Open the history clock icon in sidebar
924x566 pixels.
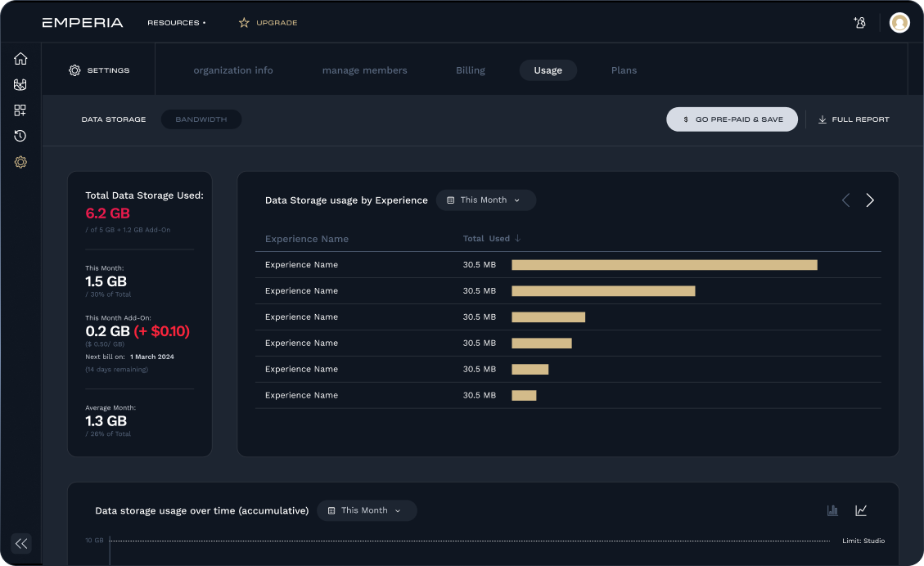(20, 136)
